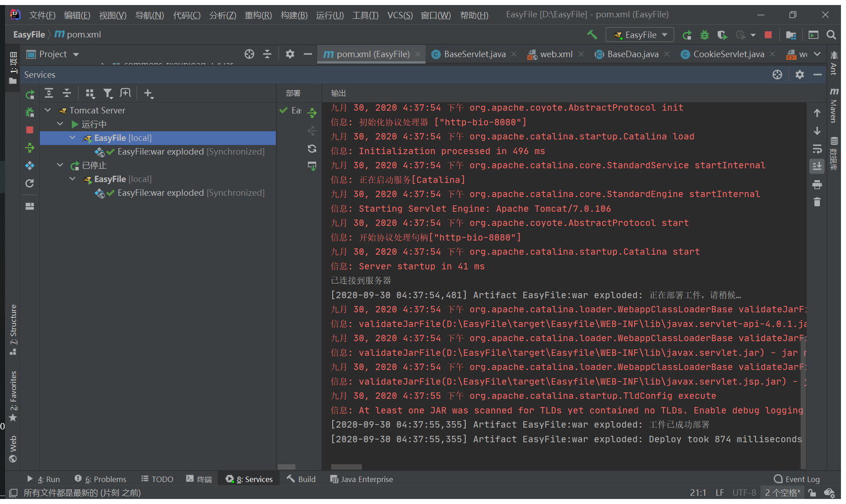Viewport: 846px width, 504px height.
Task: Click Rerun server icon in Services sidebar
Action: pos(30,95)
